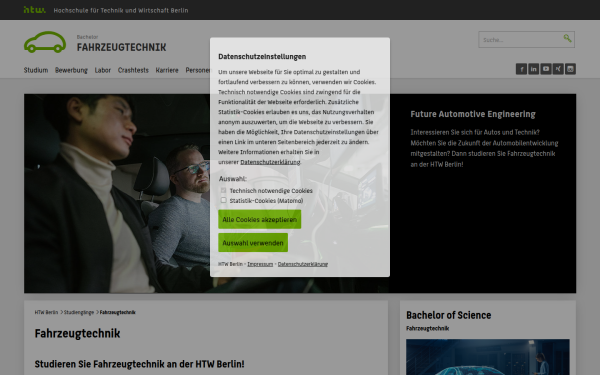
Task: Click Alle Cookies akzeptieren button
Action: tap(259, 219)
